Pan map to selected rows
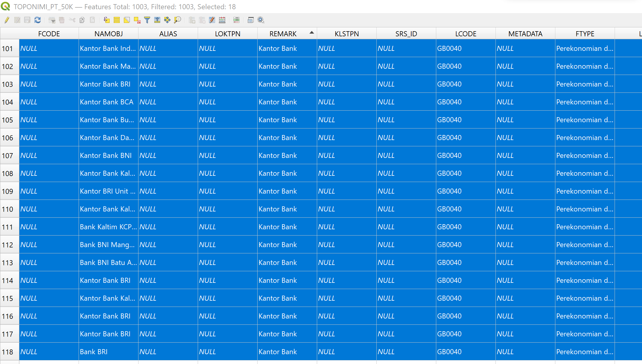The image size is (642, 364). tap(167, 20)
